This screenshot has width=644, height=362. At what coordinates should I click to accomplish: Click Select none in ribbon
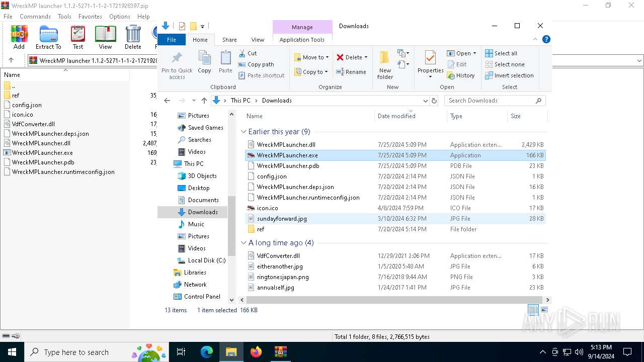click(x=505, y=64)
